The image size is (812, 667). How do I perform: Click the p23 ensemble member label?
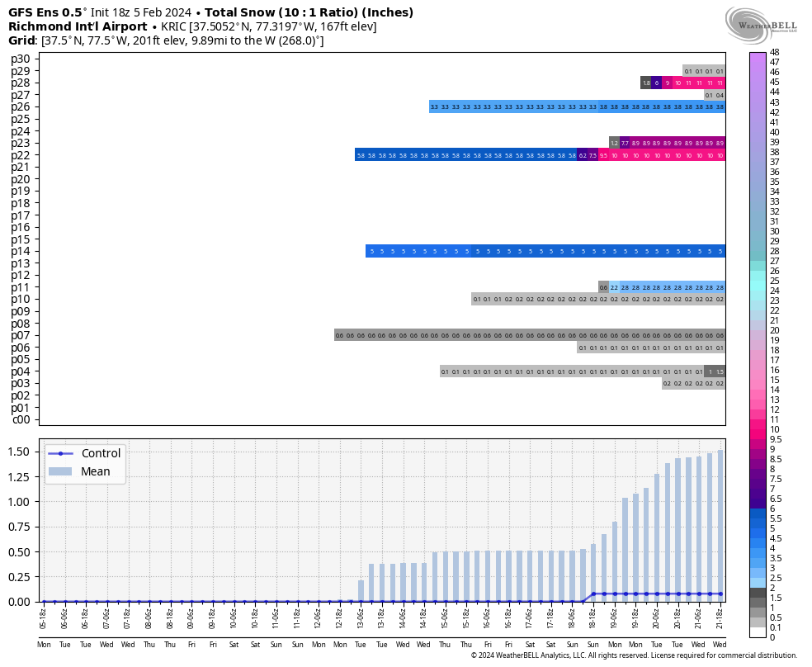21,143
